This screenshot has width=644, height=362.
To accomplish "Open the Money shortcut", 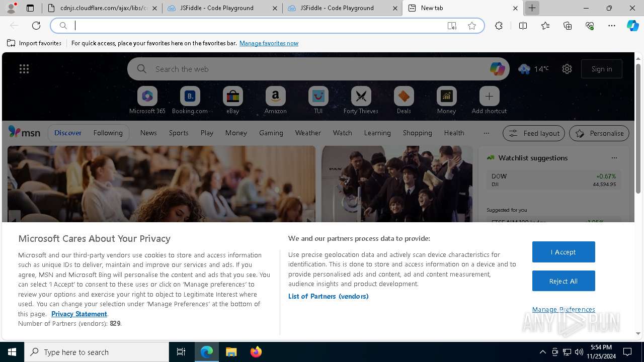I will [446, 101].
